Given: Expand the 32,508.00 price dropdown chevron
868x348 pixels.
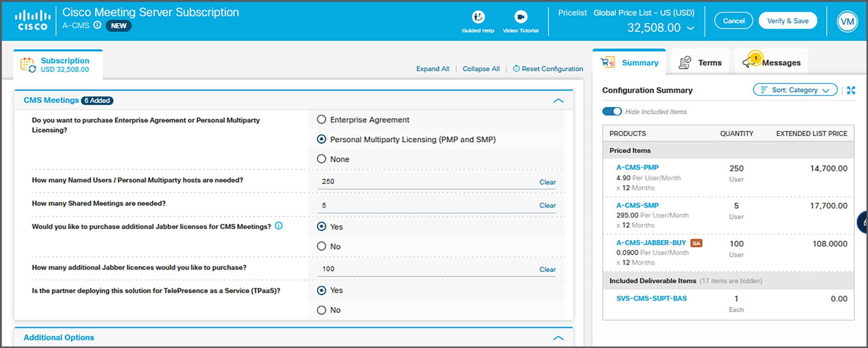Looking at the screenshot, I should click(690, 28).
